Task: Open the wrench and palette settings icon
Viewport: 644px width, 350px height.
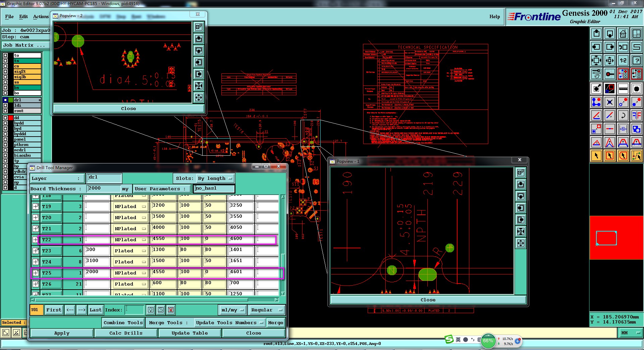Action: click(x=596, y=73)
